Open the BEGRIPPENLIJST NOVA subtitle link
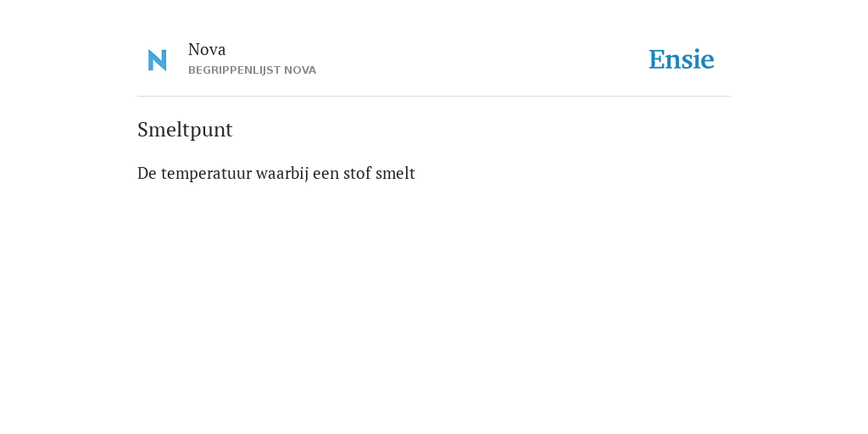The height and width of the screenshot is (434, 868). (x=252, y=70)
